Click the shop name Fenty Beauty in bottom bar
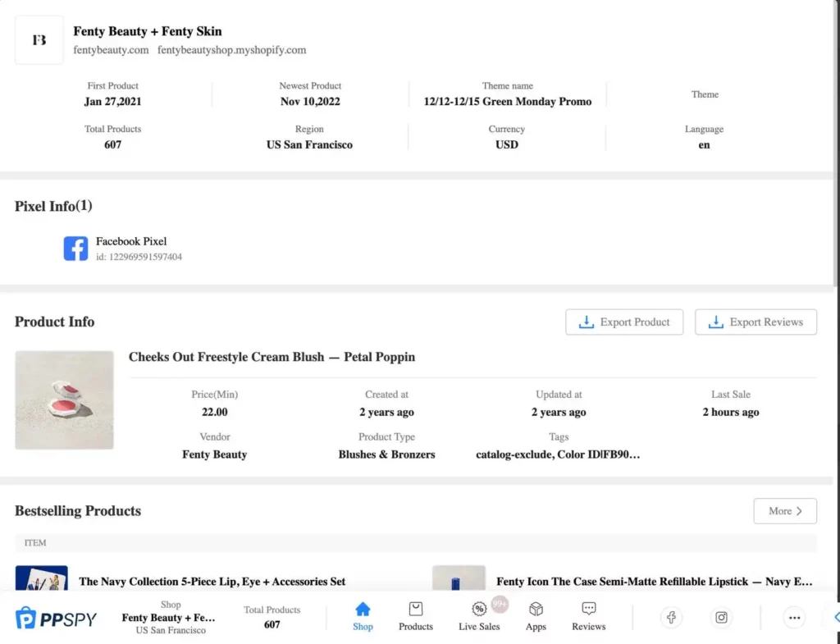Viewport: 840px width, 644px height. click(x=169, y=618)
